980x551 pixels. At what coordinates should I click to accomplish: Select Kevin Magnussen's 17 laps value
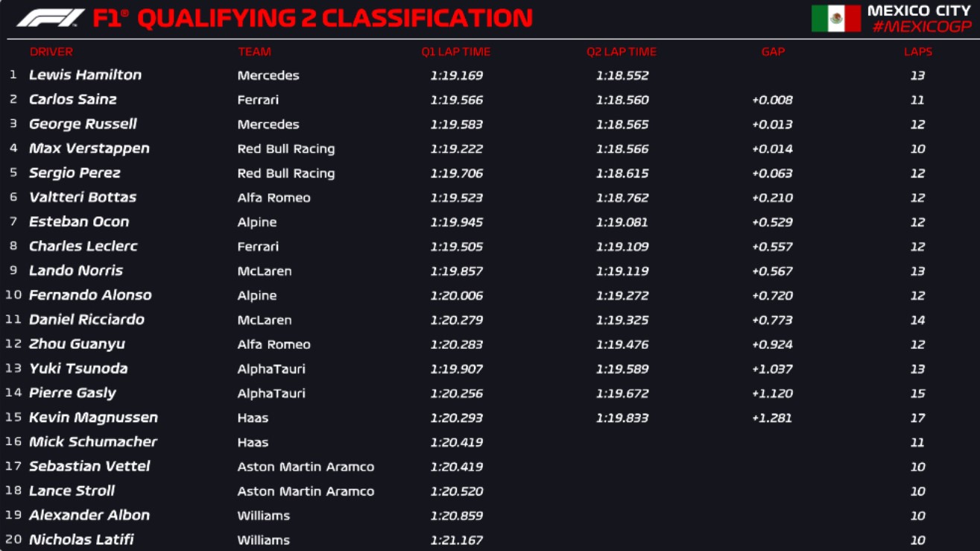917,418
